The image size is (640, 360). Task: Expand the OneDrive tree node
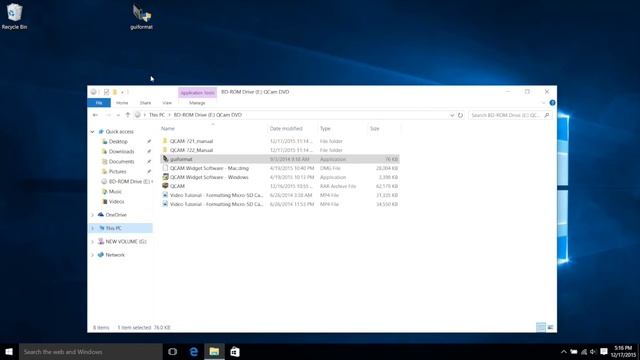[x=93, y=215]
